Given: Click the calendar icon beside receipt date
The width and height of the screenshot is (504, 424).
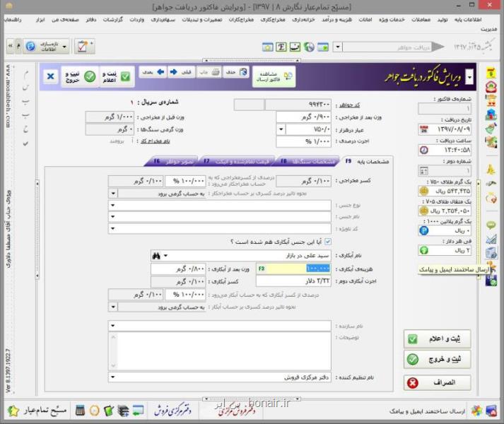Looking at the screenshot, I should [424, 129].
